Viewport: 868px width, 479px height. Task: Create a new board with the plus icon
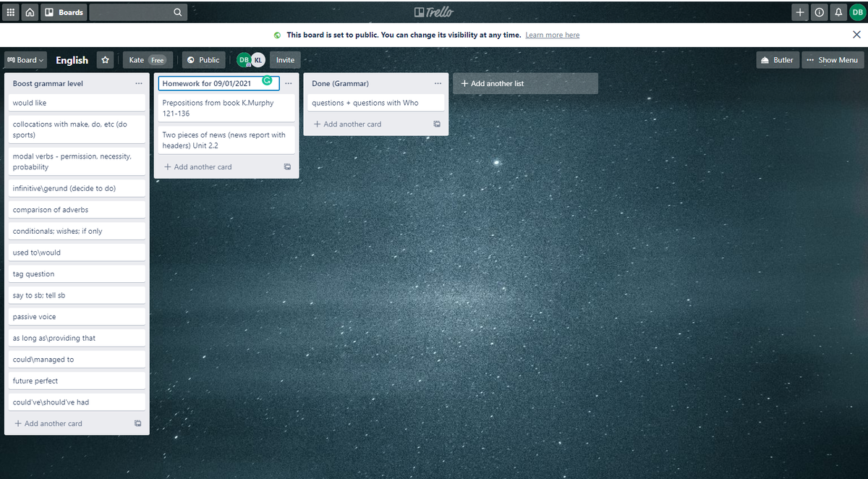800,12
